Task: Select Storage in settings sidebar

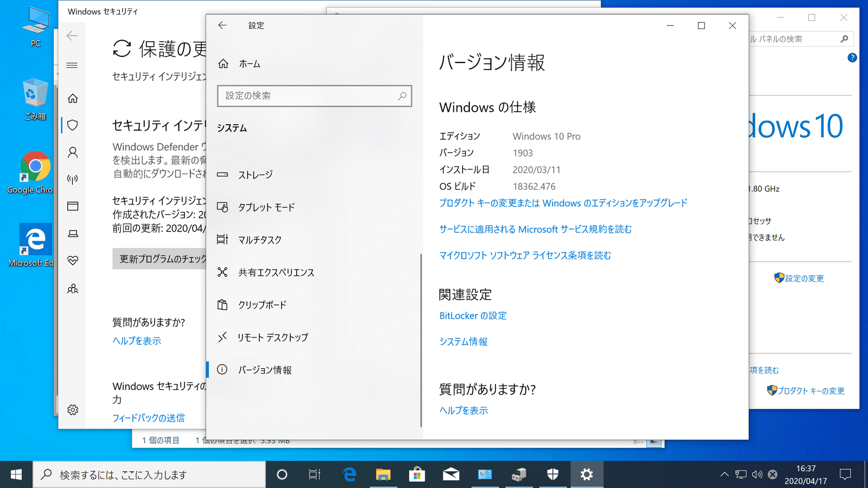Action: (x=255, y=175)
